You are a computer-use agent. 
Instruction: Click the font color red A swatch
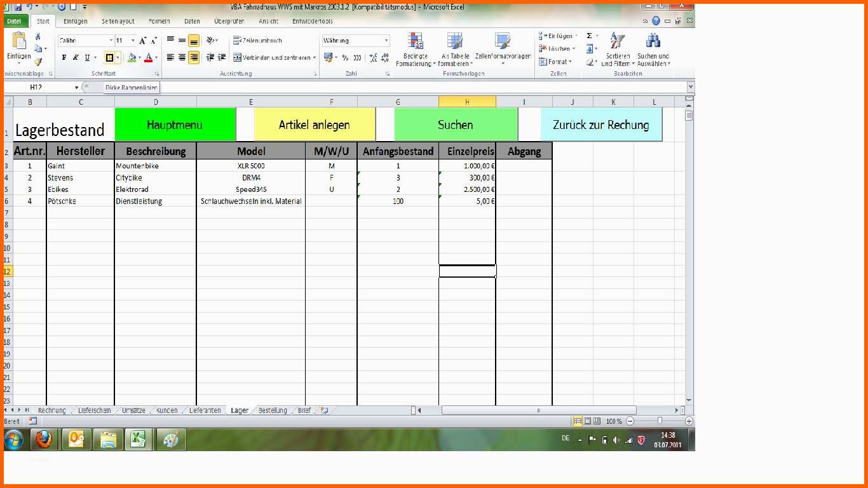tap(148, 58)
